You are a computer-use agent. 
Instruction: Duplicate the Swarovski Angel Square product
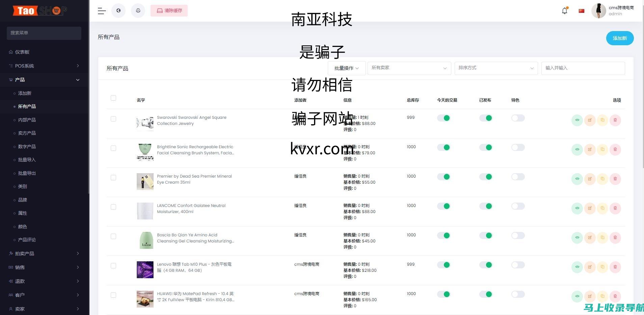602,120
